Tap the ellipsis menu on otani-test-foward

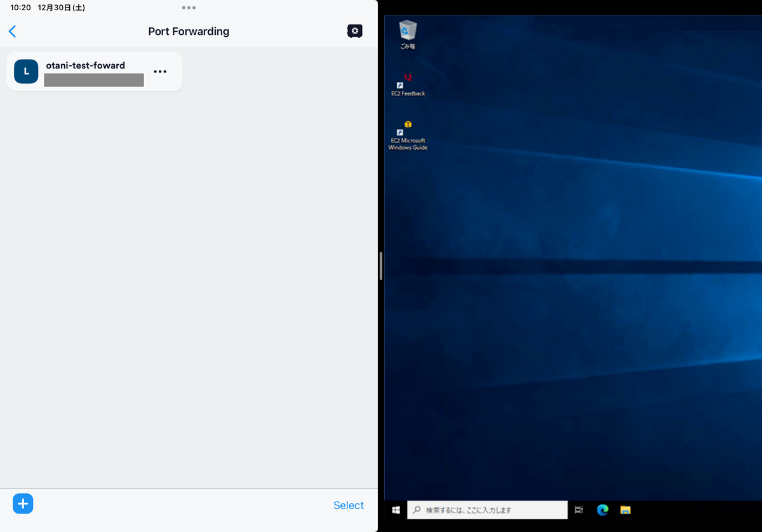160,71
